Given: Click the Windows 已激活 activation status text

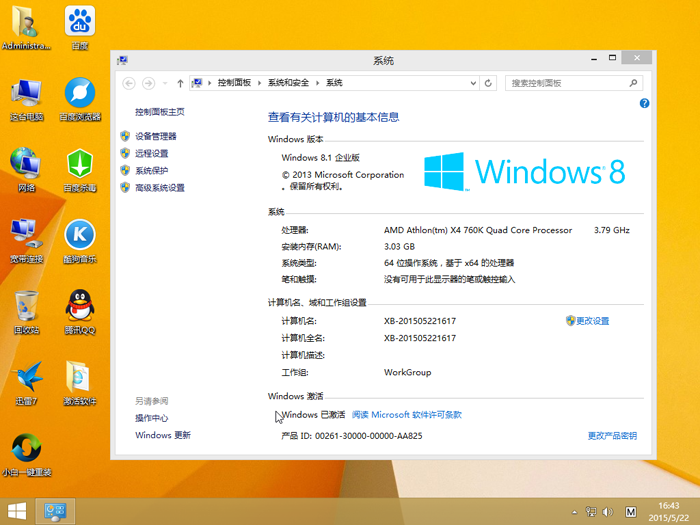Looking at the screenshot, I should tap(313, 415).
